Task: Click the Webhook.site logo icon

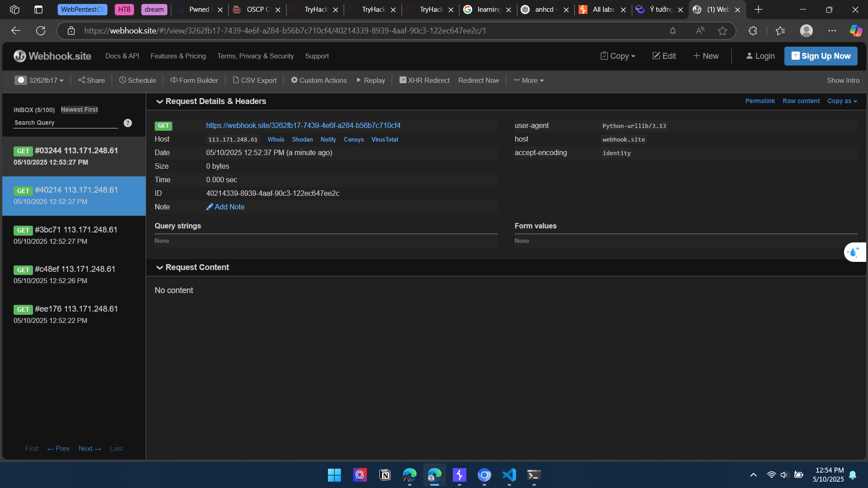Action: [19, 56]
